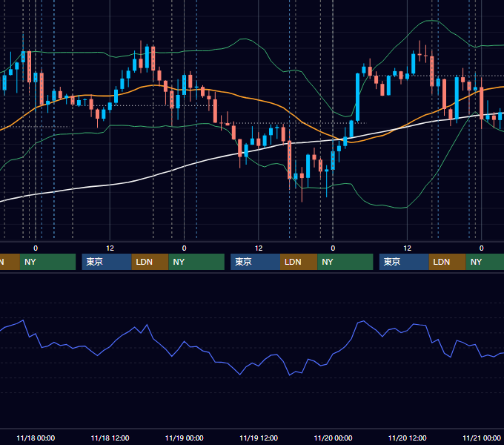Viewport: 504px width, 445px height.
Task: Click the 11/18 00:00 time axis label
Action: click(36, 438)
